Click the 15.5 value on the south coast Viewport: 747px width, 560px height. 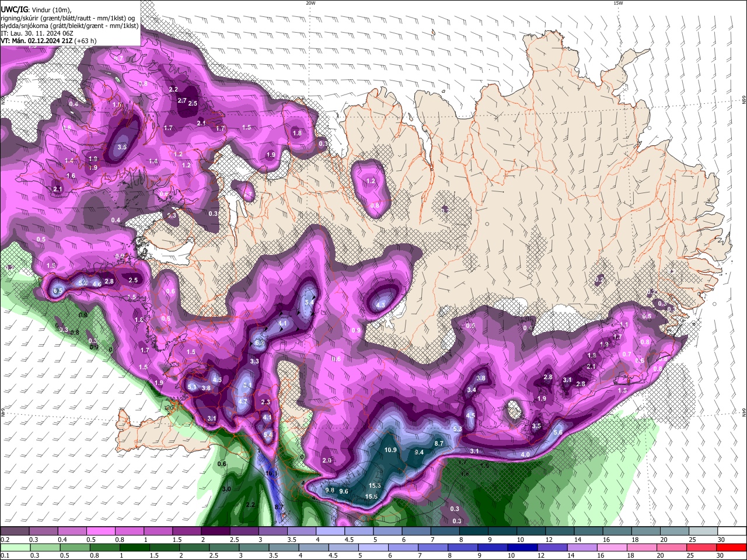[x=371, y=496]
